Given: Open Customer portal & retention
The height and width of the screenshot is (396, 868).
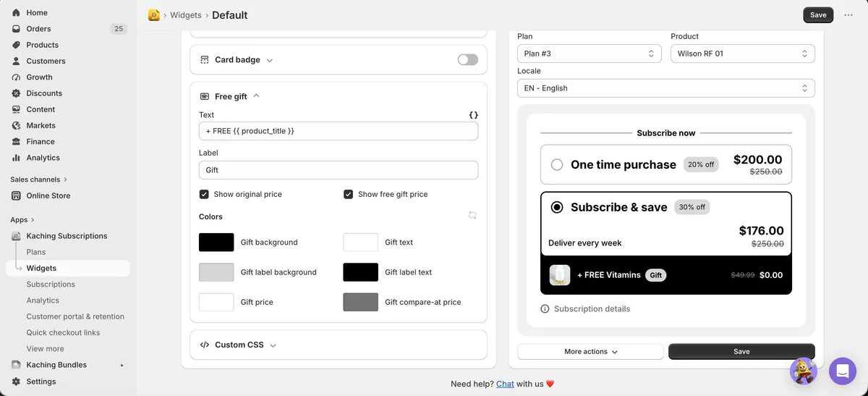Looking at the screenshot, I should (75, 316).
